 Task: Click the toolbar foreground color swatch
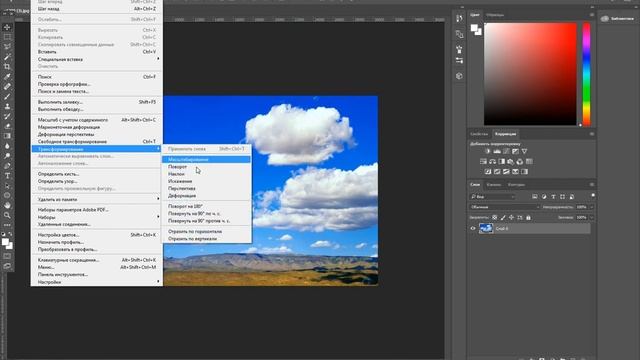pyautogui.click(x=5, y=242)
